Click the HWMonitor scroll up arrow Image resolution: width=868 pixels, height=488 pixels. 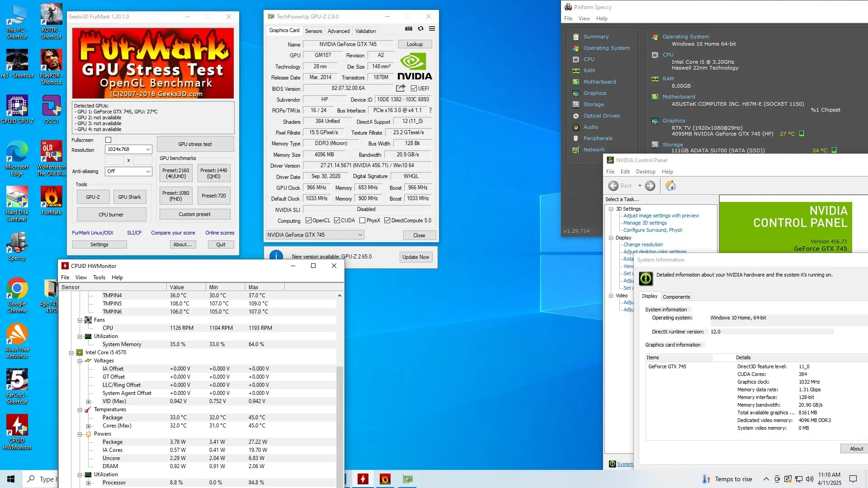point(340,296)
